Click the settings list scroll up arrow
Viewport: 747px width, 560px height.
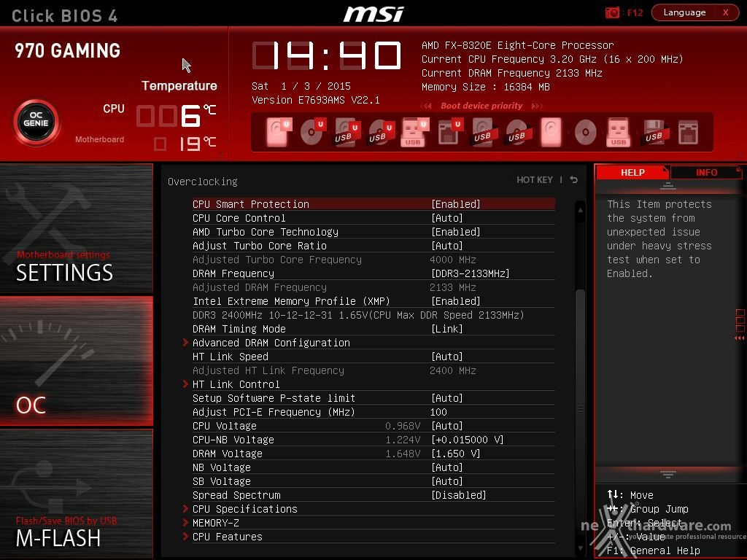[x=580, y=209]
